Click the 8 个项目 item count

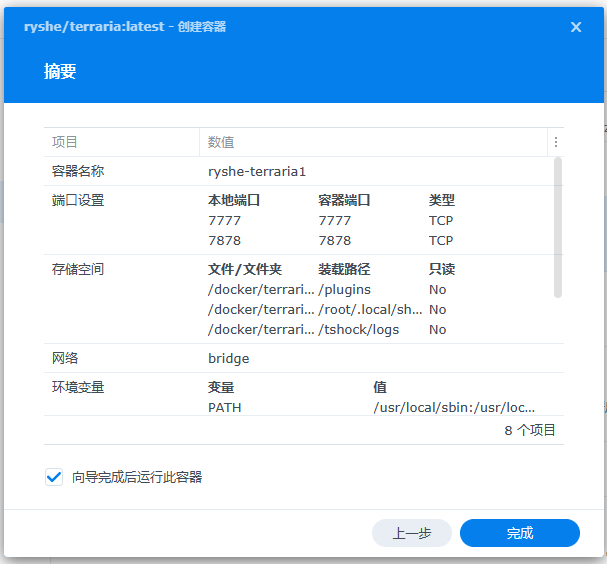tap(530, 430)
